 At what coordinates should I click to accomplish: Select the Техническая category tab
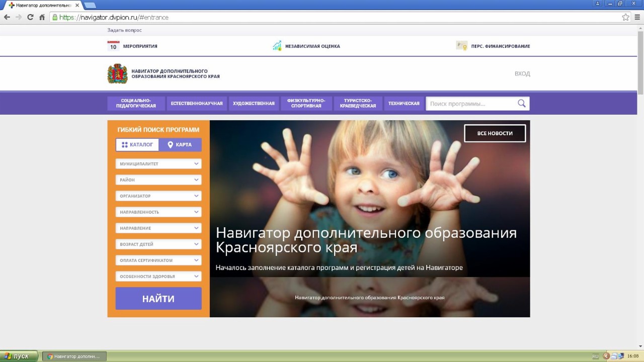pos(404,104)
